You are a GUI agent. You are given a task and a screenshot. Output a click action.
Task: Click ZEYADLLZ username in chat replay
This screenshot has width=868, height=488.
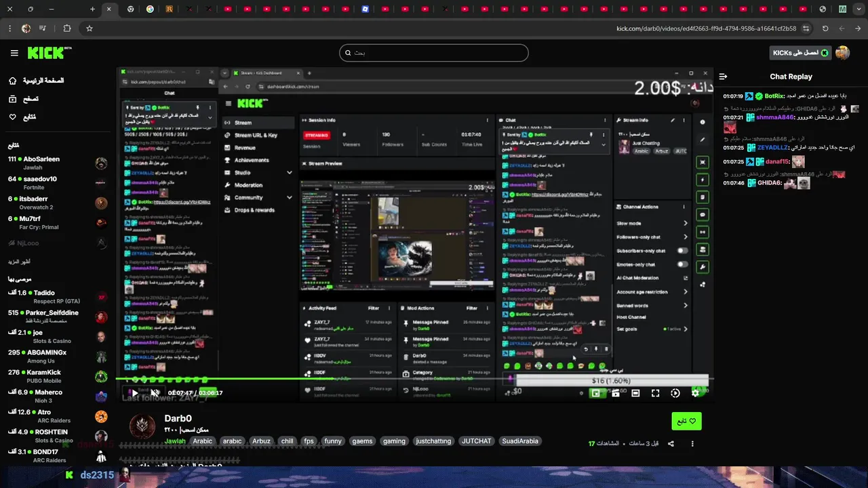772,147
